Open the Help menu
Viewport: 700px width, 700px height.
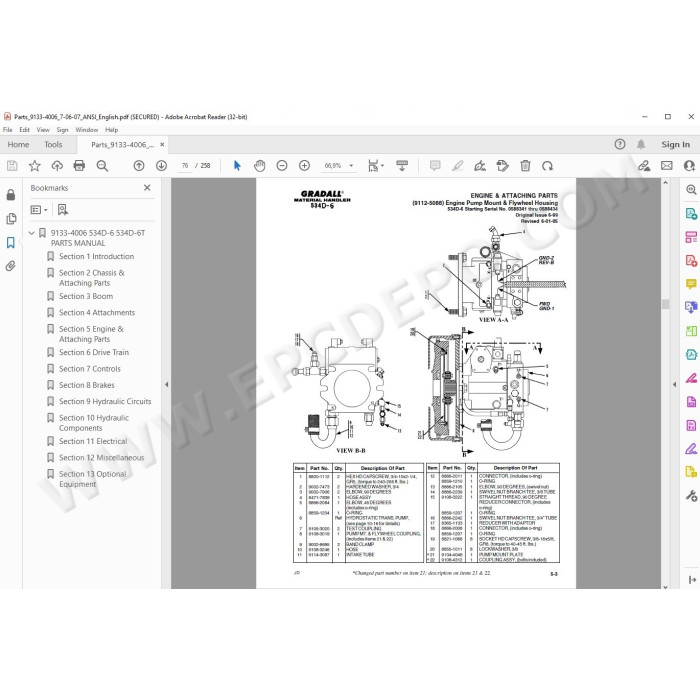pos(112,130)
